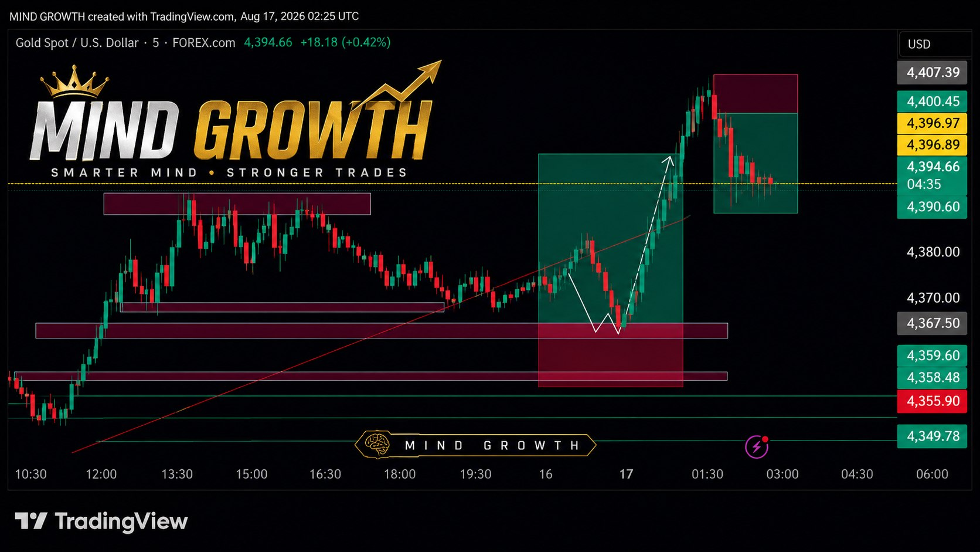
Task: Click the purple lightning bolt event icon
Action: point(756,446)
